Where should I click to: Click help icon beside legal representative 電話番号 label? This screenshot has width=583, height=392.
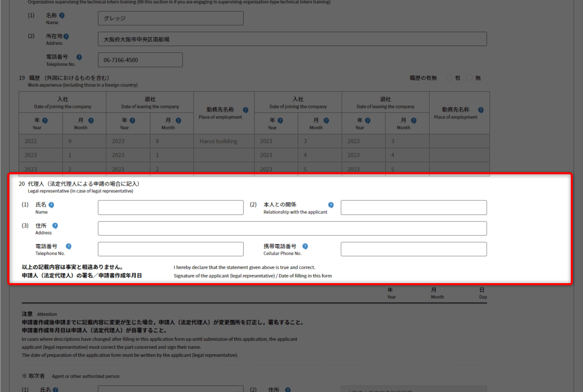coord(68,246)
